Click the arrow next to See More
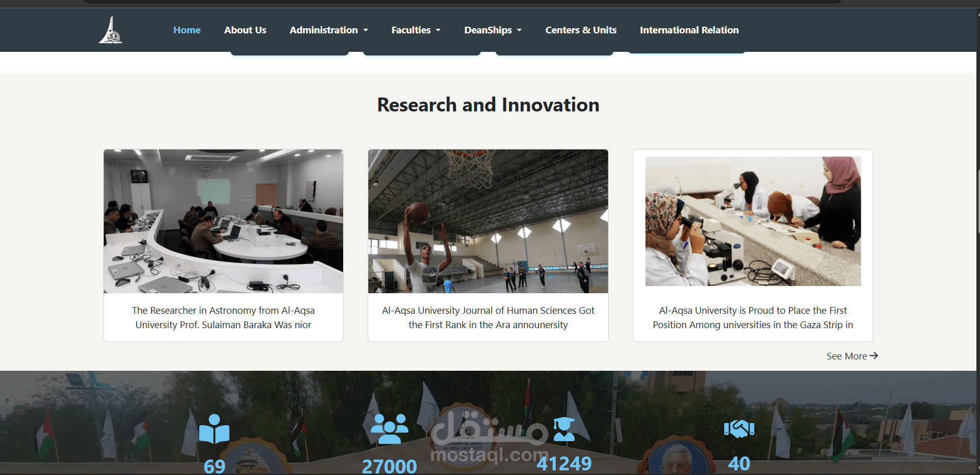 (x=874, y=355)
